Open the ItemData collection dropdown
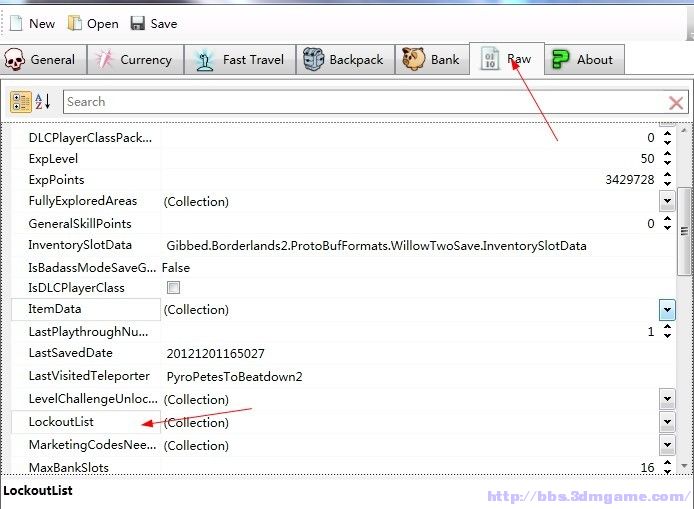Screen dimensions: 694x509 (667, 309)
